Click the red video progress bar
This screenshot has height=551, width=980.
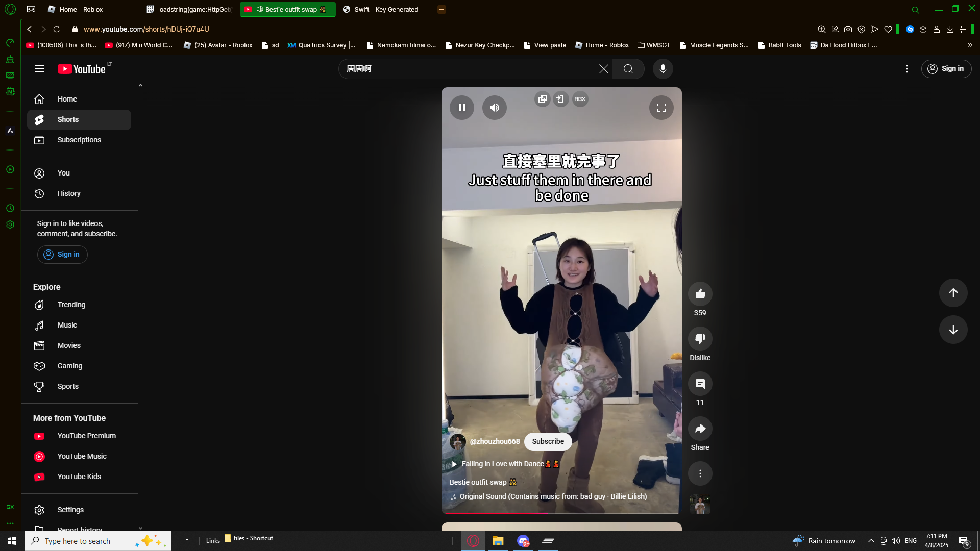(x=495, y=513)
